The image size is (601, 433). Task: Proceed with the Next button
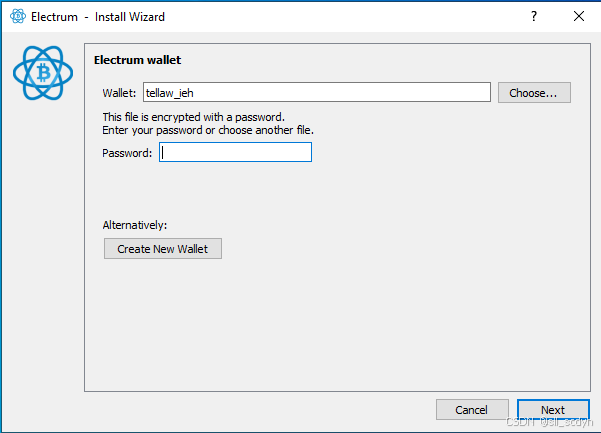(x=553, y=410)
